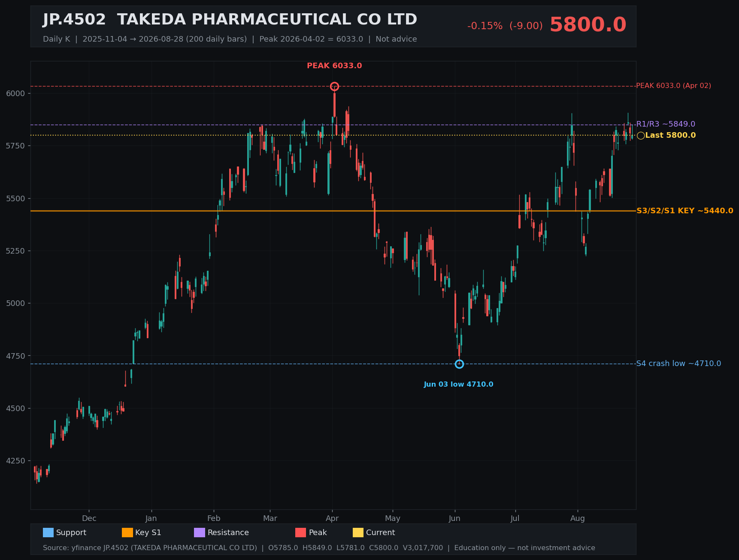The height and width of the screenshot is (560, 739).
Task: Click the May x-axis month label
Action: 393,518
